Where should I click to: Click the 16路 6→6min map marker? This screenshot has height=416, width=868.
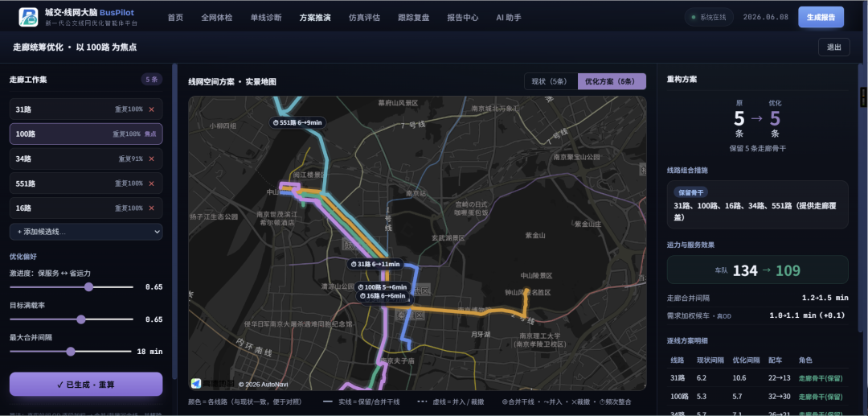pyautogui.click(x=384, y=296)
